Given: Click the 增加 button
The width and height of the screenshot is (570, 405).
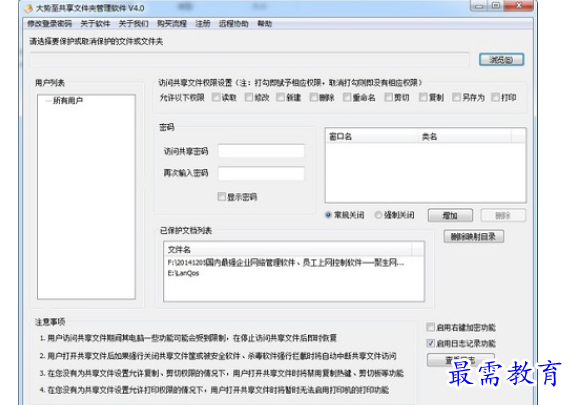Looking at the screenshot, I should tap(450, 215).
